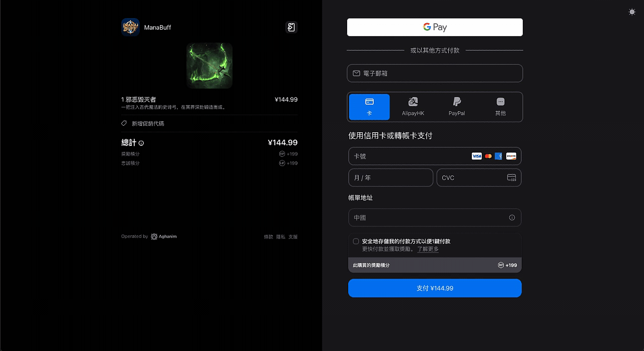
Task: Click the promo tag icon beside 新增促銷代碼
Action: [124, 123]
